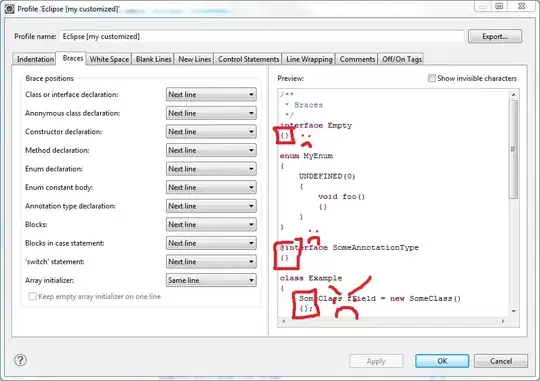Click the profile dialog title bar icon
540x381 pixels.
tap(10, 9)
